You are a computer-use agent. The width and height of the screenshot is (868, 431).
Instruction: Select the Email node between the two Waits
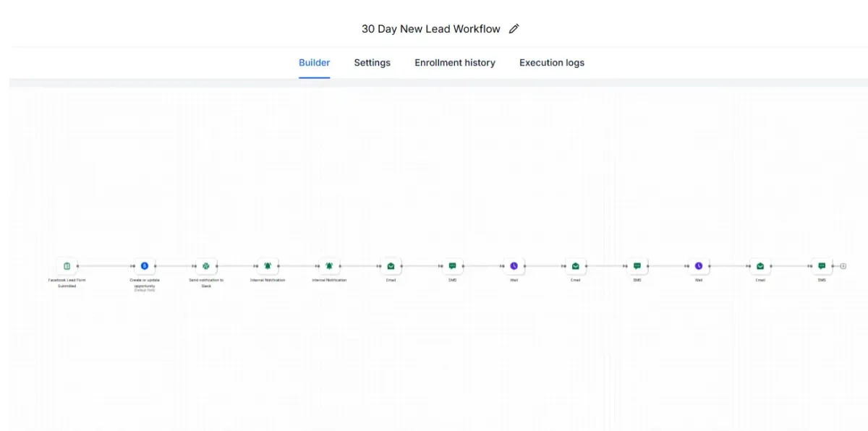tap(576, 266)
